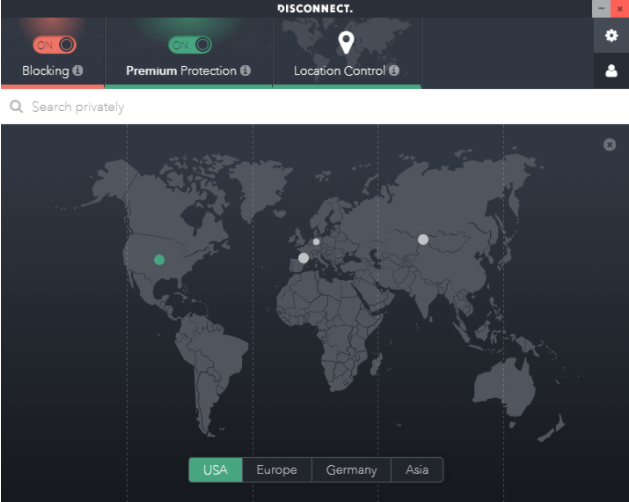629x502 pixels.
Task: Open the user account profile icon
Action: pos(611,71)
